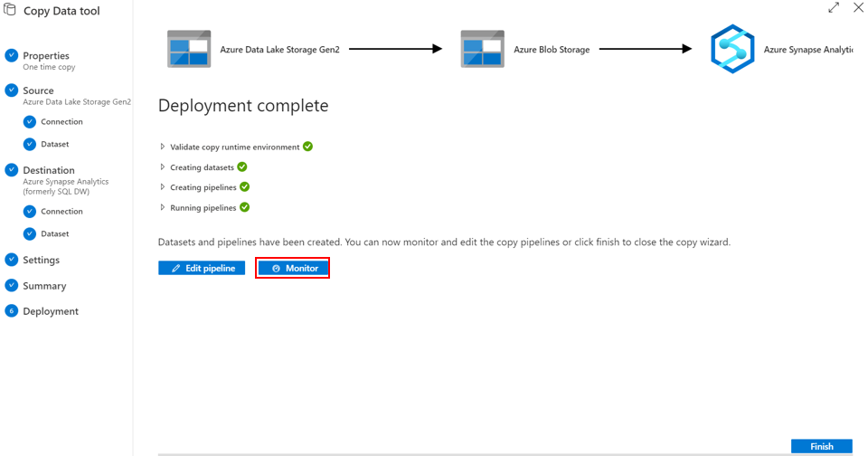This screenshot has width=868, height=456.
Task: Click the 'Datasets and pipelines have been created' message
Action: pyautogui.click(x=444, y=242)
